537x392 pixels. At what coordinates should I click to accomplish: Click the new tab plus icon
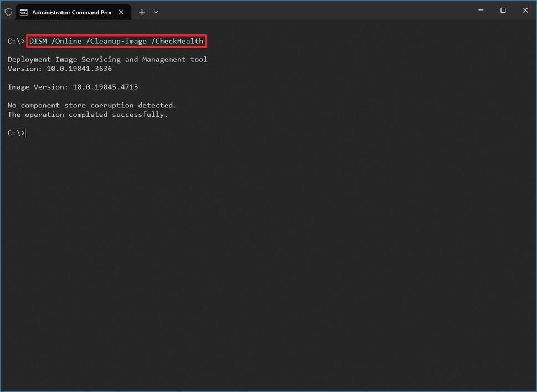tap(141, 12)
